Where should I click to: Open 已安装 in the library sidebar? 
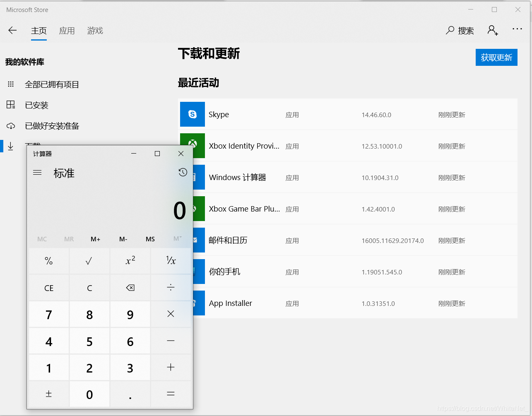point(37,105)
